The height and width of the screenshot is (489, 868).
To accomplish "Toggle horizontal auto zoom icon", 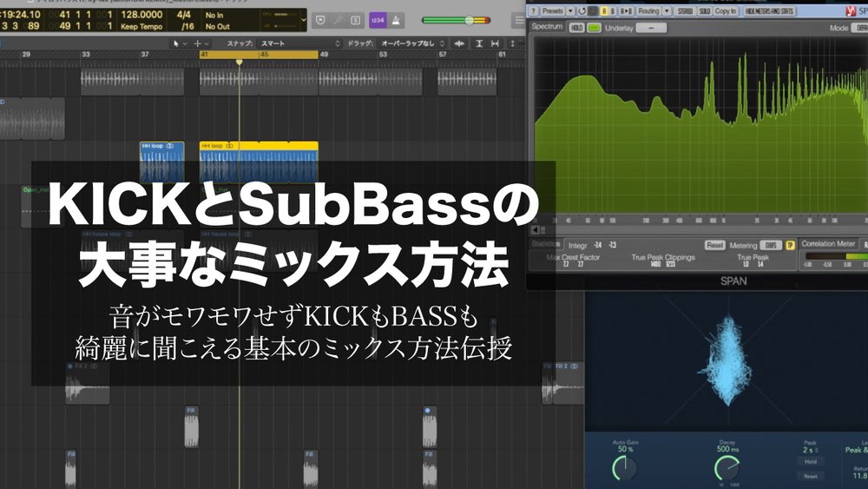I will click(495, 43).
